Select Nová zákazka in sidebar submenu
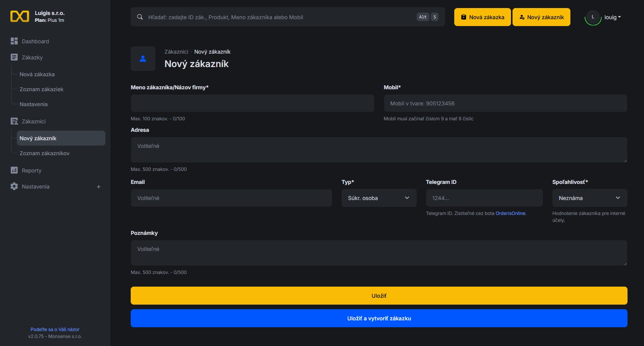The width and height of the screenshot is (644, 346). [37, 74]
